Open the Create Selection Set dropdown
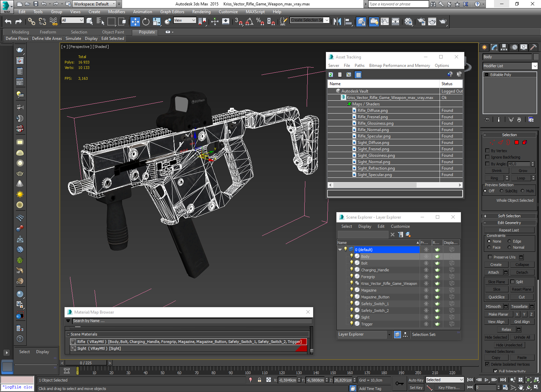Viewport: 541px width, 392px height. click(x=310, y=20)
